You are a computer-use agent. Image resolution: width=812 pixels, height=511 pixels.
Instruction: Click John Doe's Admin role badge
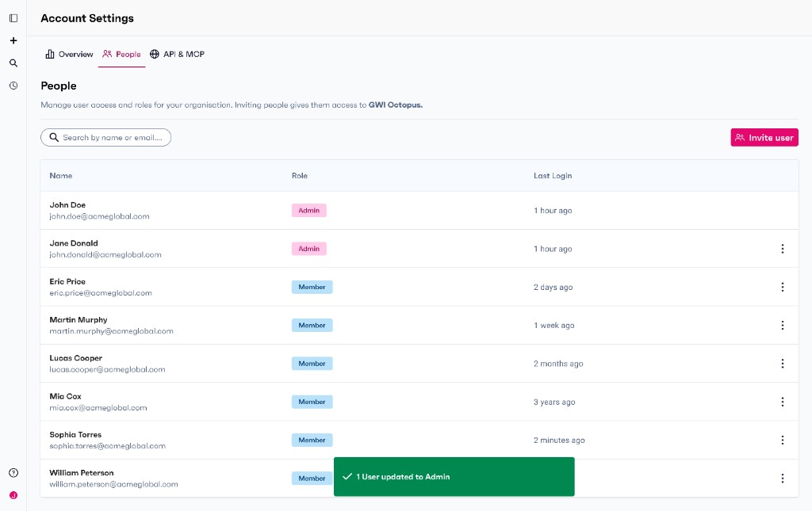click(x=309, y=211)
